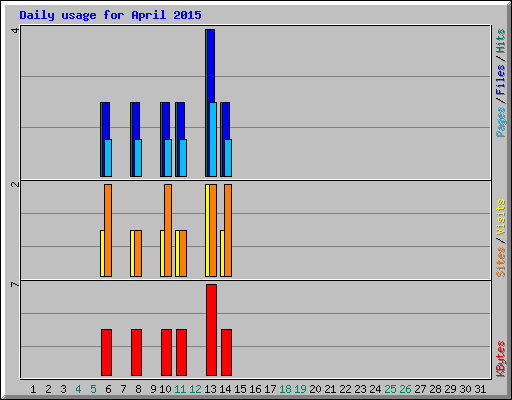Click green weekend day label '18'

tap(285, 389)
